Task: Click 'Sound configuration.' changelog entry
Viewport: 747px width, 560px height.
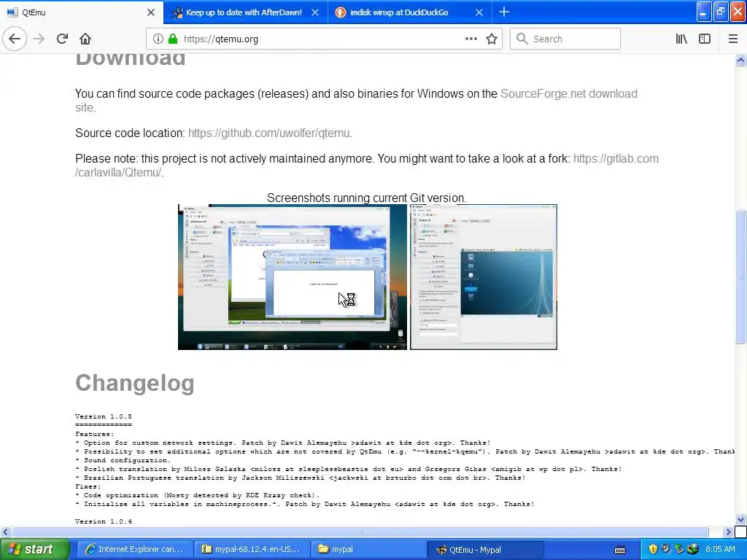Action: 126,460
